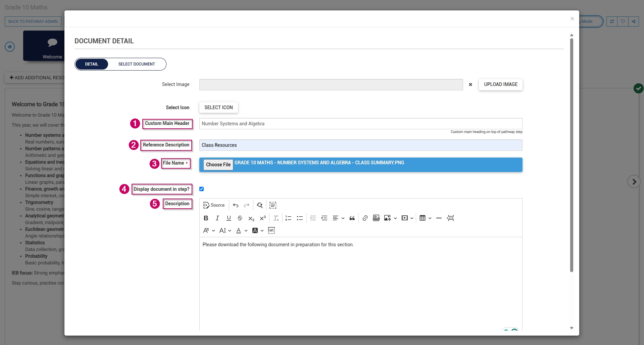Insert a page break

[x=450, y=218]
